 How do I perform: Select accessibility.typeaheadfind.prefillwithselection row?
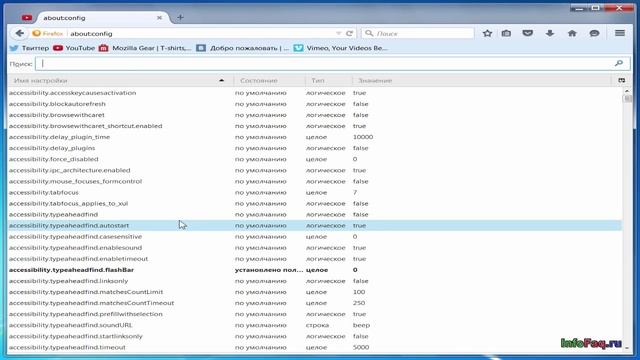tap(315, 314)
